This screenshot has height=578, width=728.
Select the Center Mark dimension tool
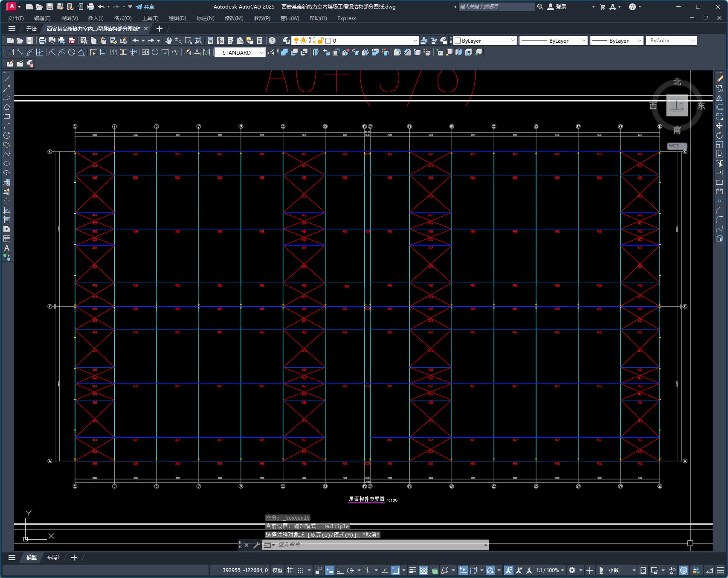pyautogui.click(x=155, y=52)
